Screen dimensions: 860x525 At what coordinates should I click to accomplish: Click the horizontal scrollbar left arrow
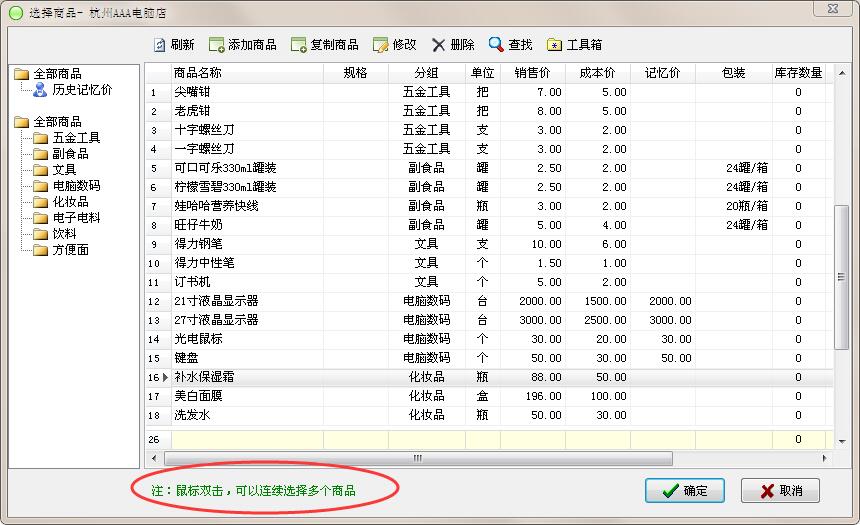pyautogui.click(x=154, y=458)
